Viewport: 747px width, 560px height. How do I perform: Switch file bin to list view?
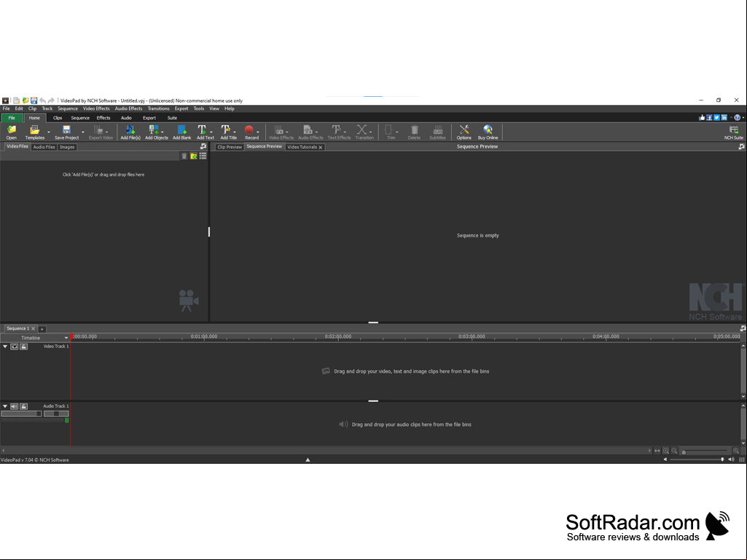[x=203, y=156]
